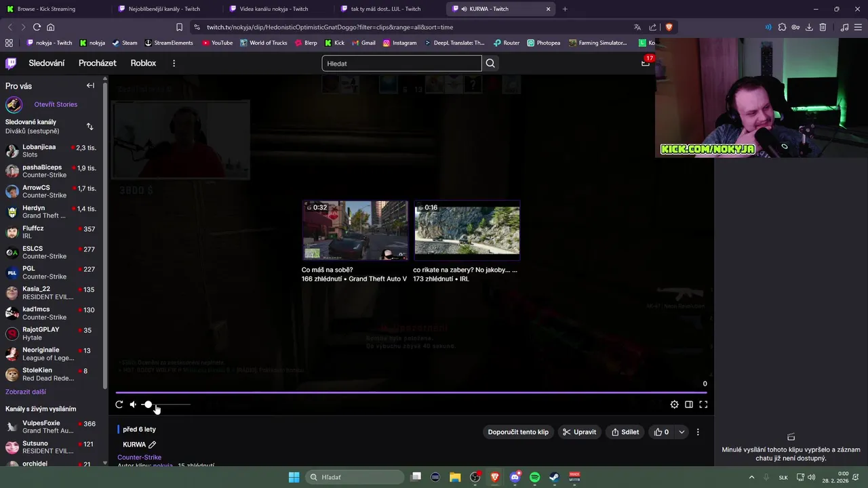Click the Windows Start button
The width and height of the screenshot is (868, 488).
click(294, 477)
